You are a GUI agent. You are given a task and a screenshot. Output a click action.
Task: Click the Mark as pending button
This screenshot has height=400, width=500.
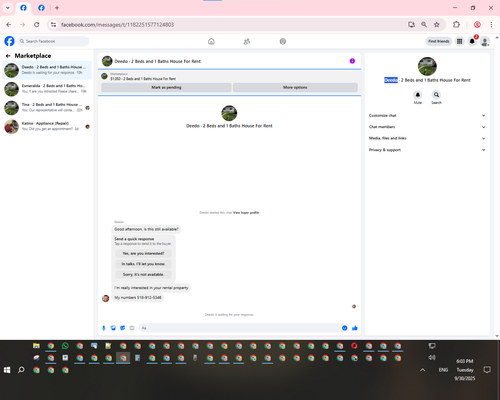click(x=166, y=87)
